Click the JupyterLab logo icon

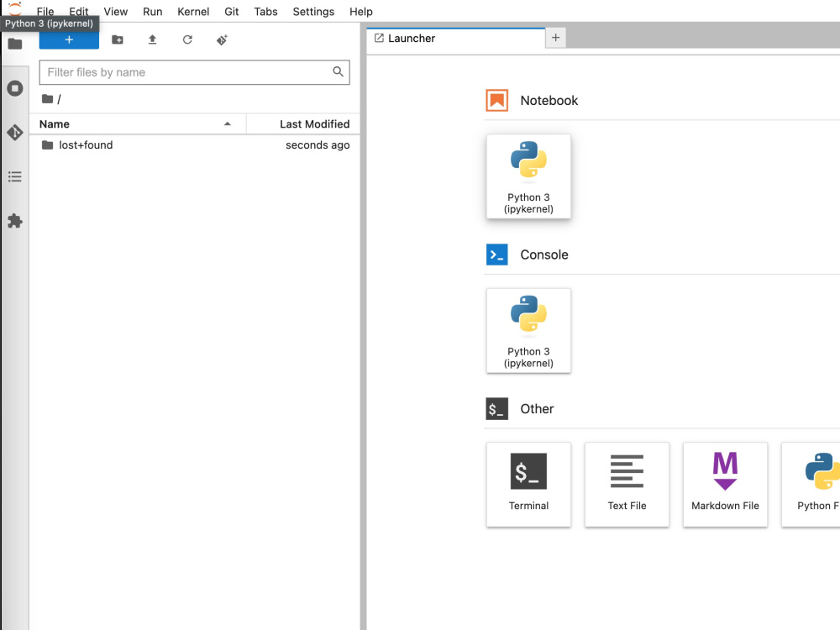click(x=15, y=8)
